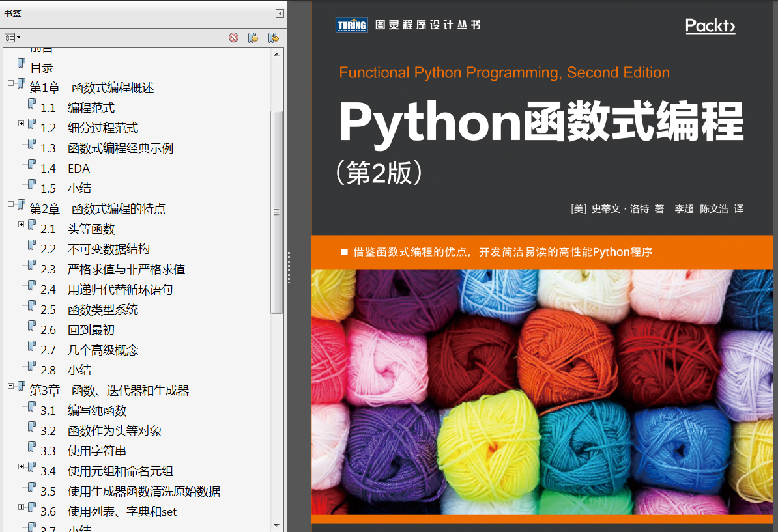
Task: Click bookmark icon beside 2.8 小结
Action: (x=32, y=366)
